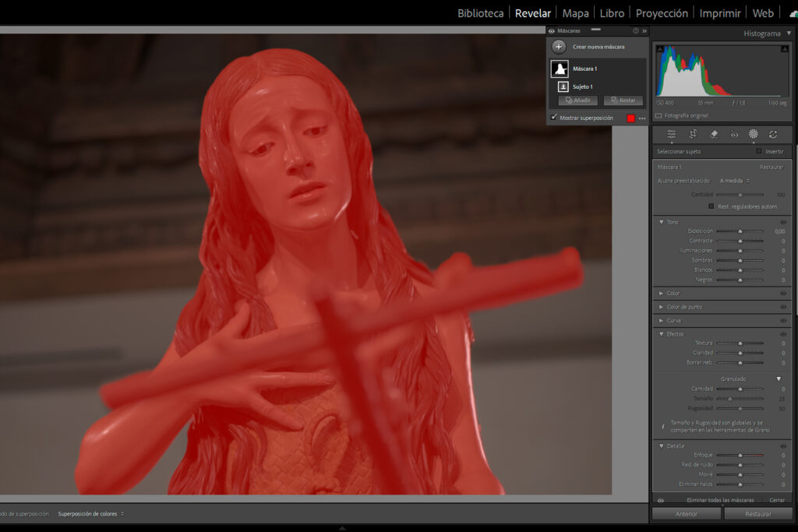Screen dimensions: 798x532
Task: Click the Restar button
Action: [623, 100]
